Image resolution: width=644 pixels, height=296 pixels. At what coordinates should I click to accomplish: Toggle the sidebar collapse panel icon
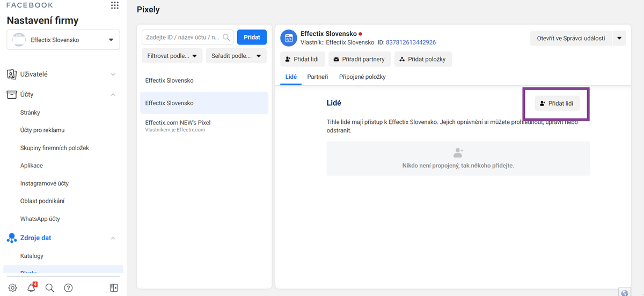114,288
